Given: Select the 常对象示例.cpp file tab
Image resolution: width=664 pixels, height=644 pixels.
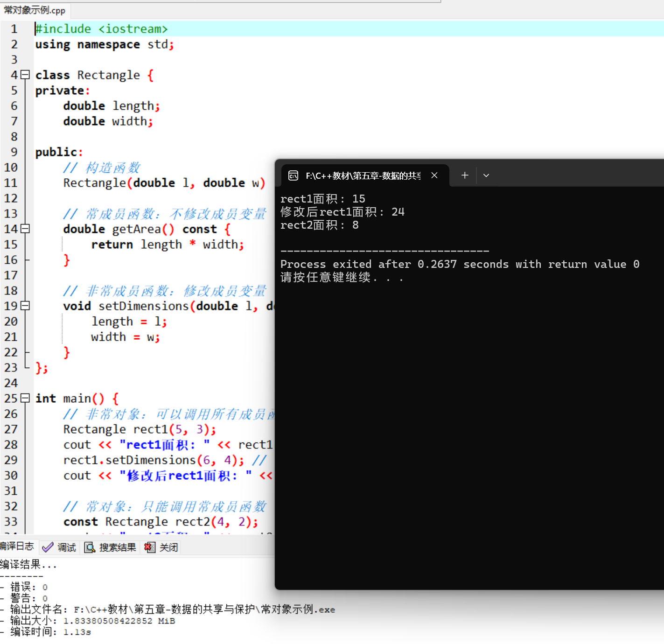Looking at the screenshot, I should pyautogui.click(x=35, y=10).
